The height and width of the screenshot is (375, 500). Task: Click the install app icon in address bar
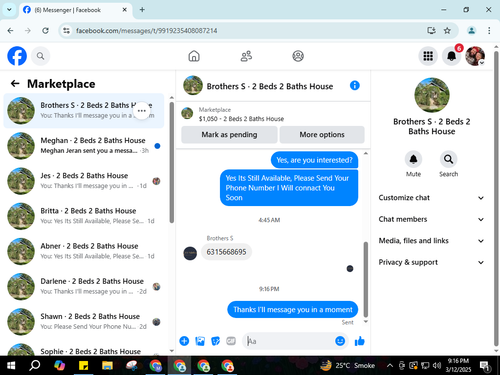(431, 31)
